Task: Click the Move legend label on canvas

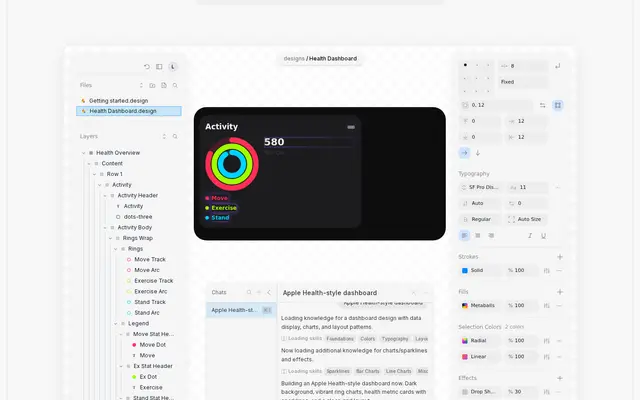Action: pos(219,198)
